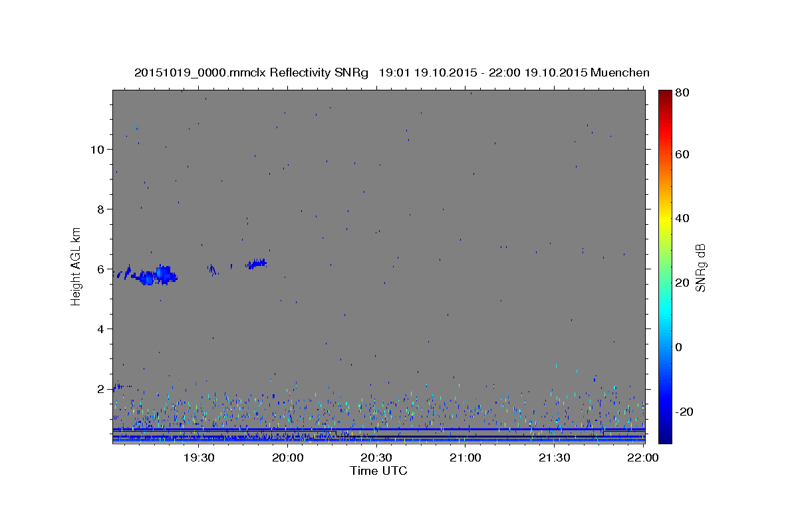Click the colorbar value -20

[684, 412]
